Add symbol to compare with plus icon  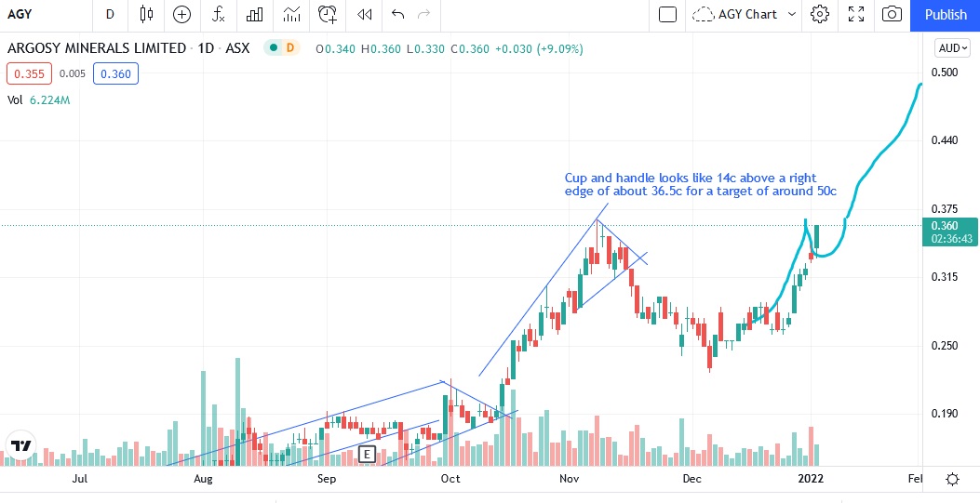[x=181, y=14]
